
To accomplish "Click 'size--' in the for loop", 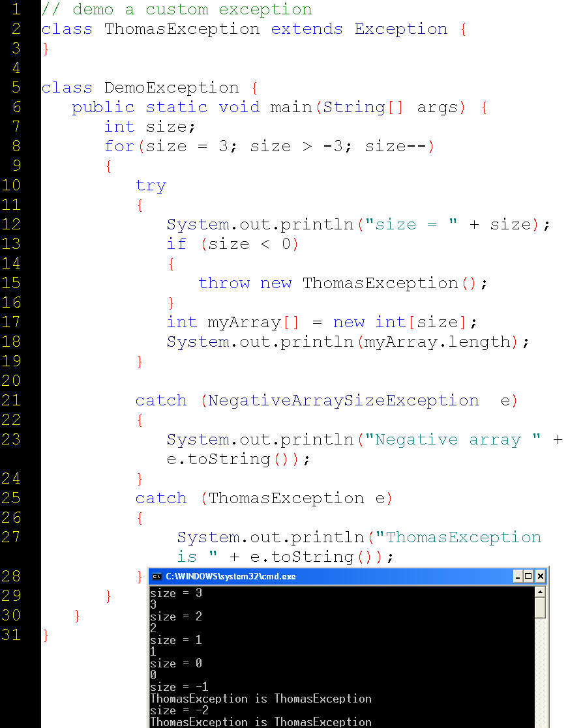I will point(396,146).
